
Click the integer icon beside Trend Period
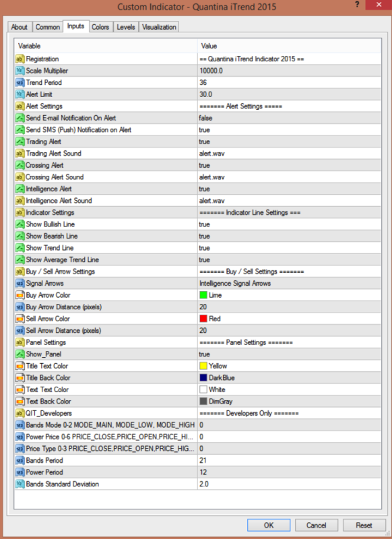point(20,82)
